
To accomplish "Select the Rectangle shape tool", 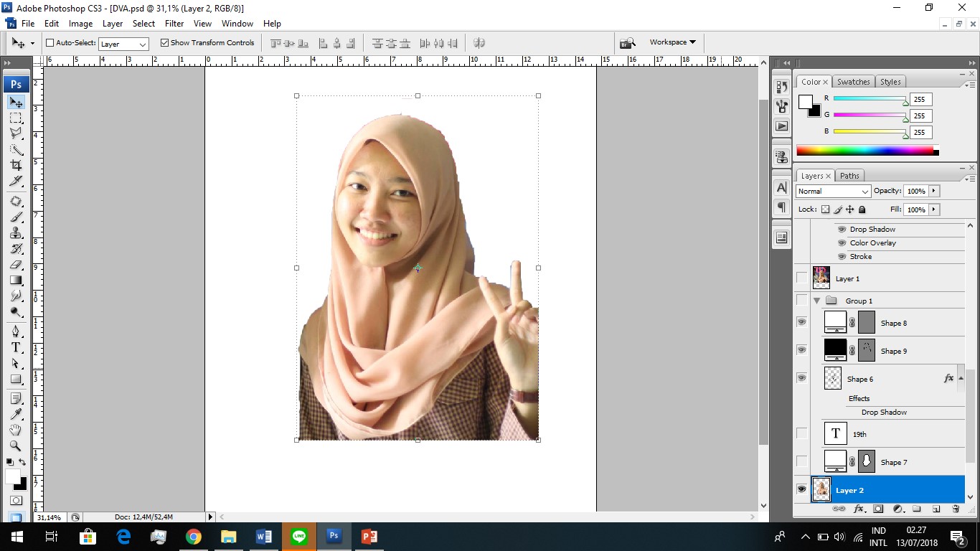I will click(16, 379).
